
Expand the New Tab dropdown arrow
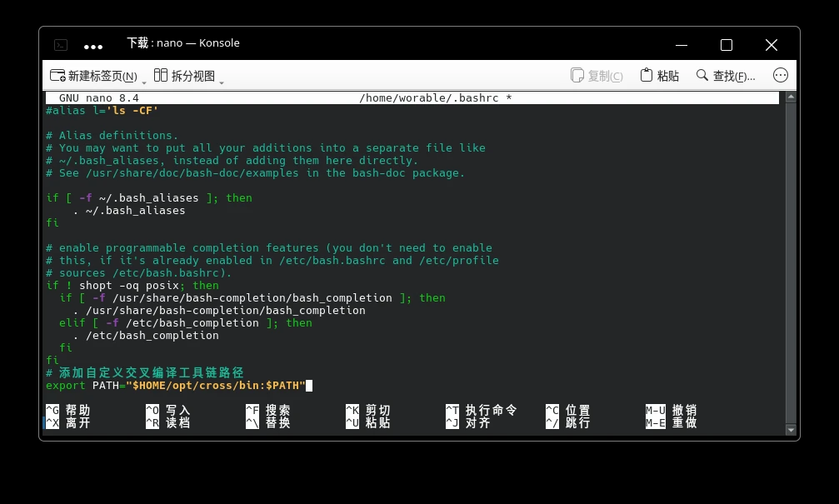click(x=144, y=81)
